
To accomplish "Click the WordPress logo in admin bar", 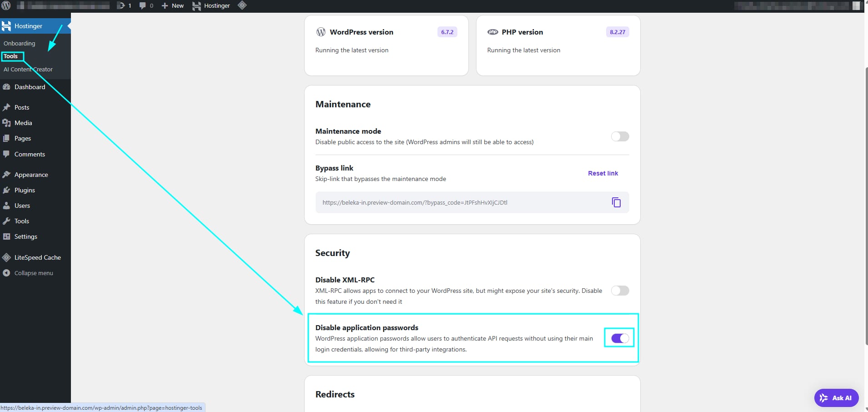I will tap(6, 5).
